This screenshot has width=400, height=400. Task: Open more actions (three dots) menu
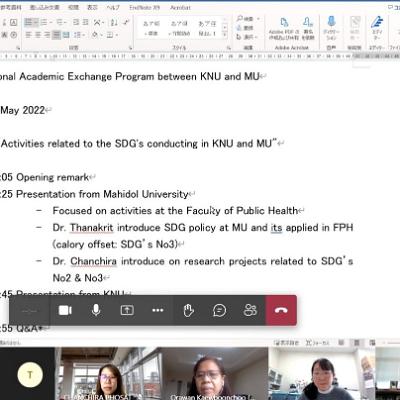pos(158,311)
